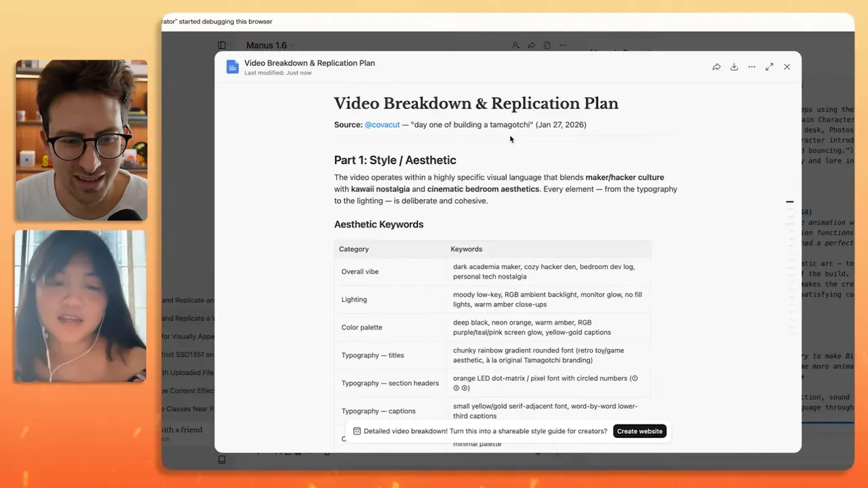Image resolution: width=868 pixels, height=488 pixels.
Task: Open the ellipsis menu in the Manus top bar
Action: tap(563, 45)
